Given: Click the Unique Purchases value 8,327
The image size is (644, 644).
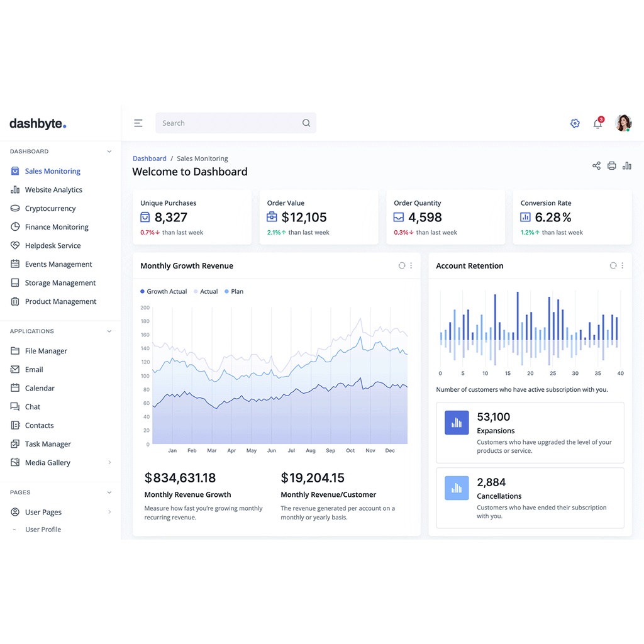Looking at the screenshot, I should (171, 217).
